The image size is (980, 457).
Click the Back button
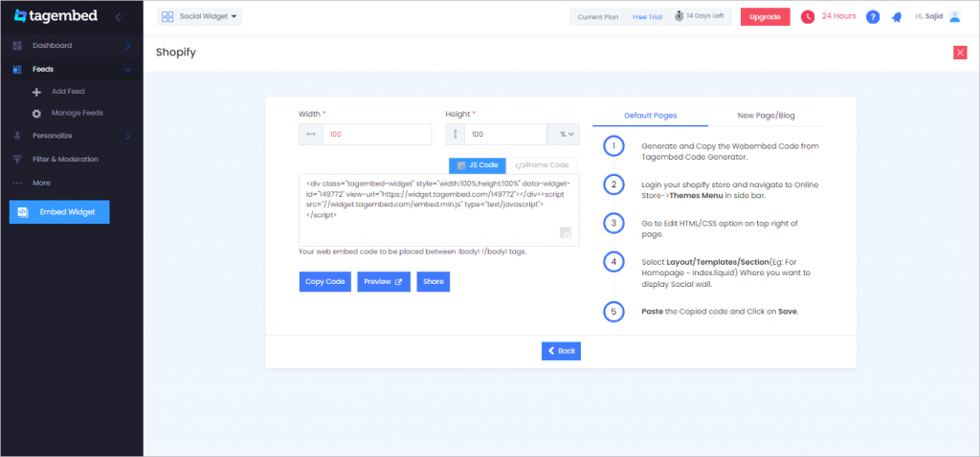click(561, 351)
